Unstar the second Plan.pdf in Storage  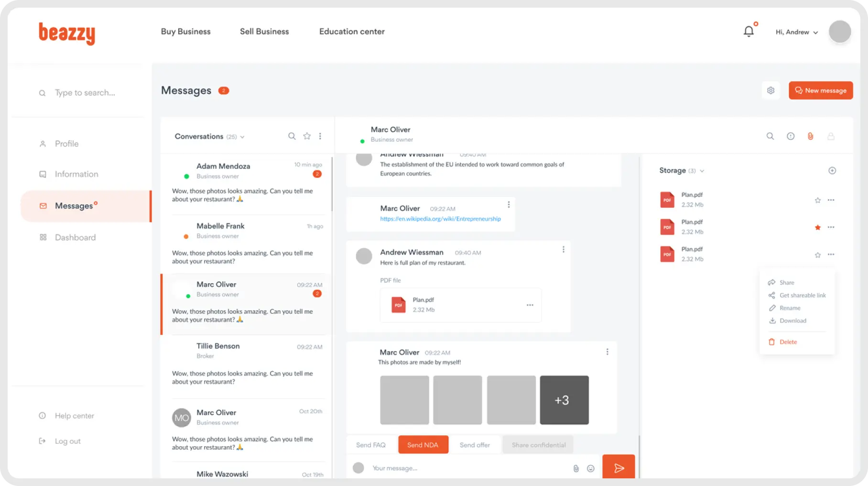(818, 228)
